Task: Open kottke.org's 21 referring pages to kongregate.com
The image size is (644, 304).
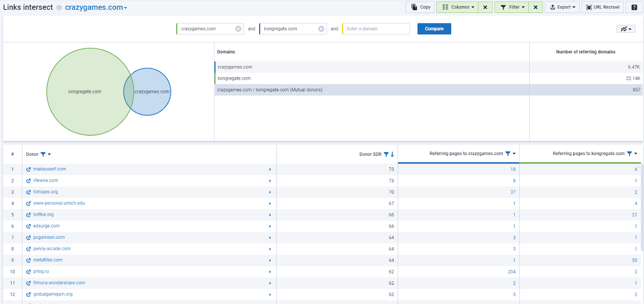Action: [635, 215]
